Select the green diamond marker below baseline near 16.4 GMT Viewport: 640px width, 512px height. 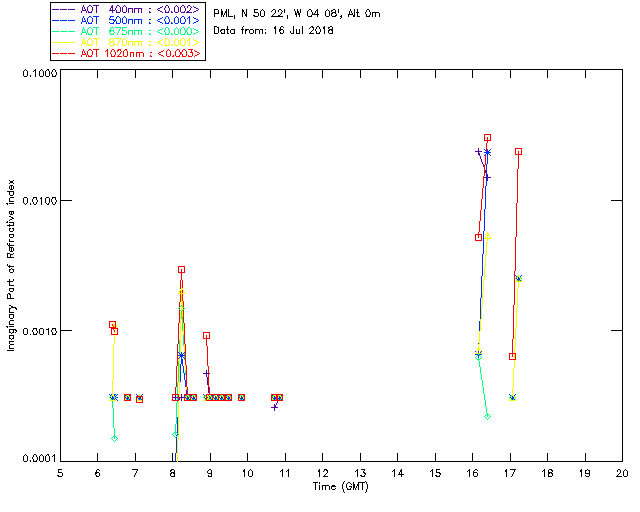[487, 416]
